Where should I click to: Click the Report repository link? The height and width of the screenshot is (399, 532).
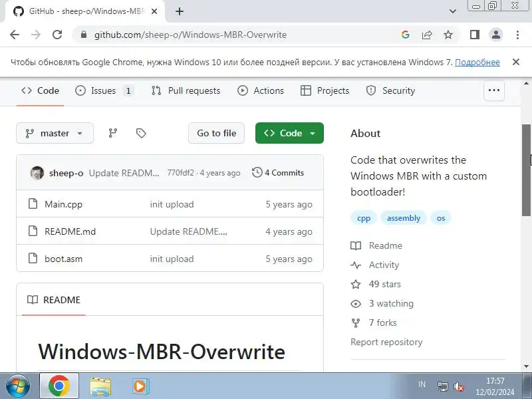click(386, 342)
